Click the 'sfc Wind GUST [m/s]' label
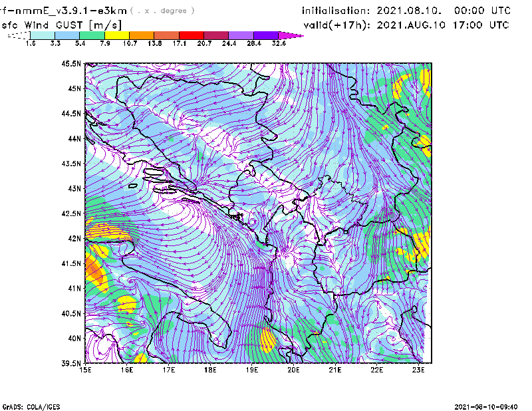The height and width of the screenshot is (411, 532). 61,25
